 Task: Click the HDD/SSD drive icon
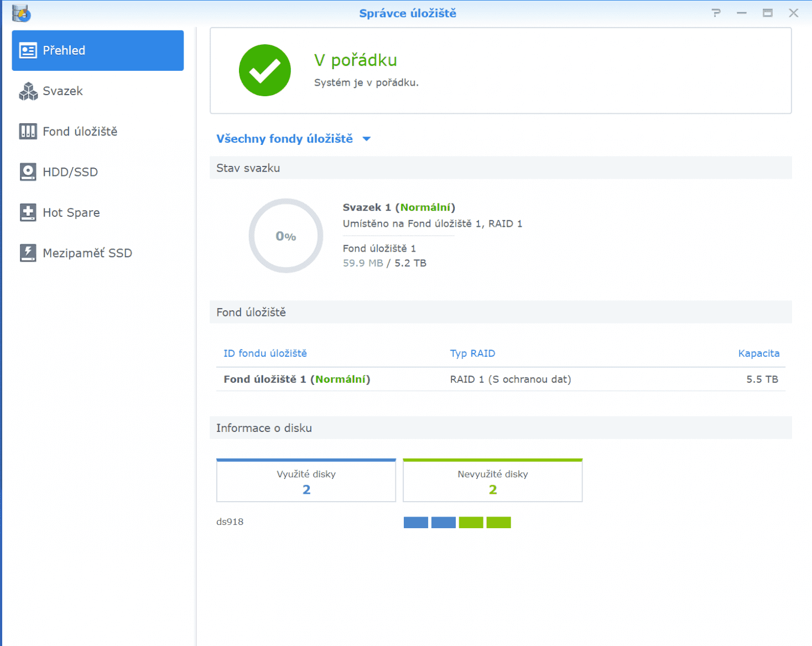pos(28,172)
